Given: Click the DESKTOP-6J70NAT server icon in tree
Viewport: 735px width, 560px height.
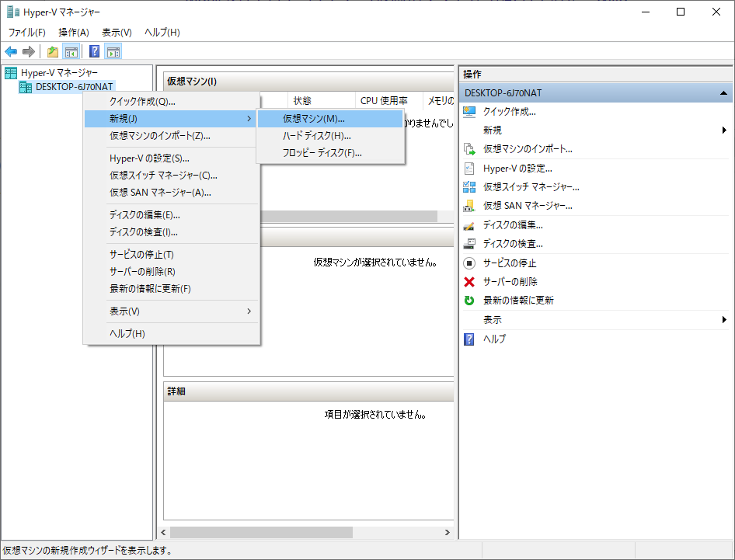Looking at the screenshot, I should click(x=26, y=87).
